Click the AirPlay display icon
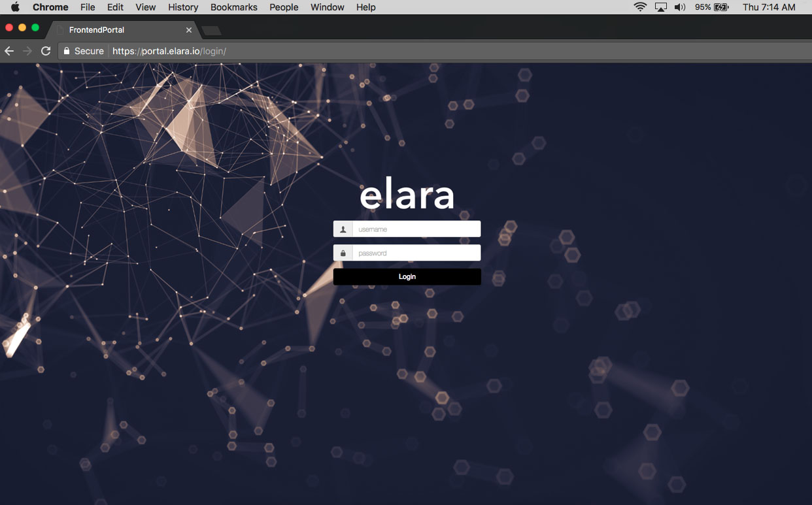Screen dimensions: 812x505 pos(661,7)
